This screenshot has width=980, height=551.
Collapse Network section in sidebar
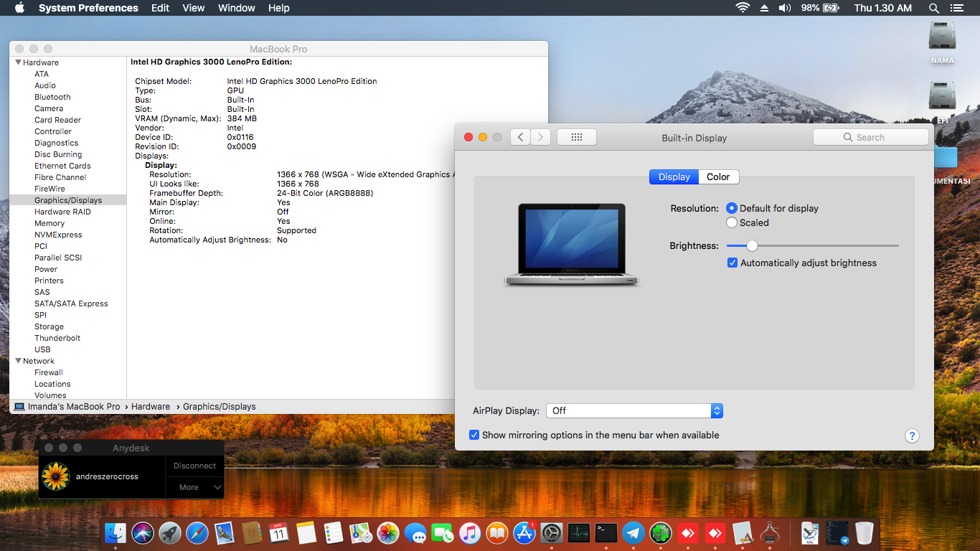click(x=18, y=361)
